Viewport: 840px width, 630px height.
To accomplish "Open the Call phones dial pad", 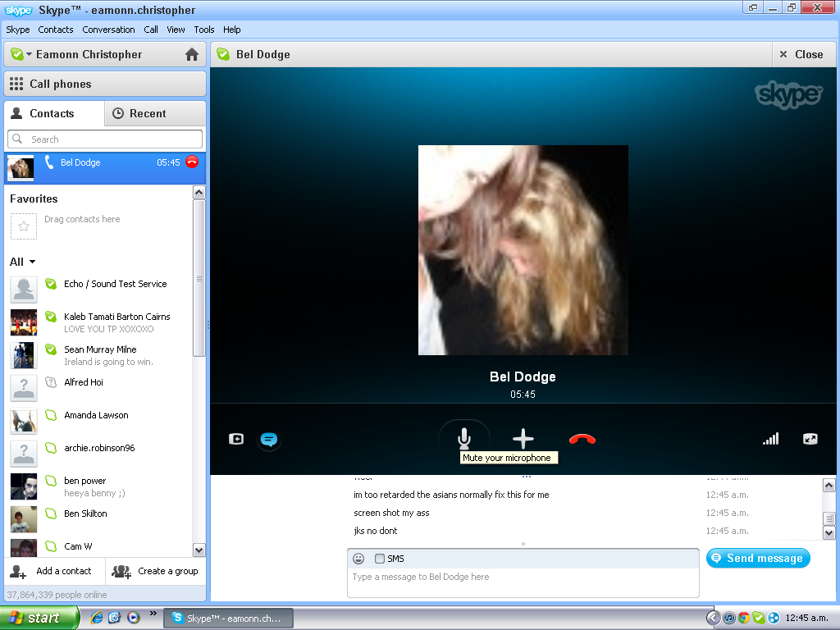I will [105, 84].
